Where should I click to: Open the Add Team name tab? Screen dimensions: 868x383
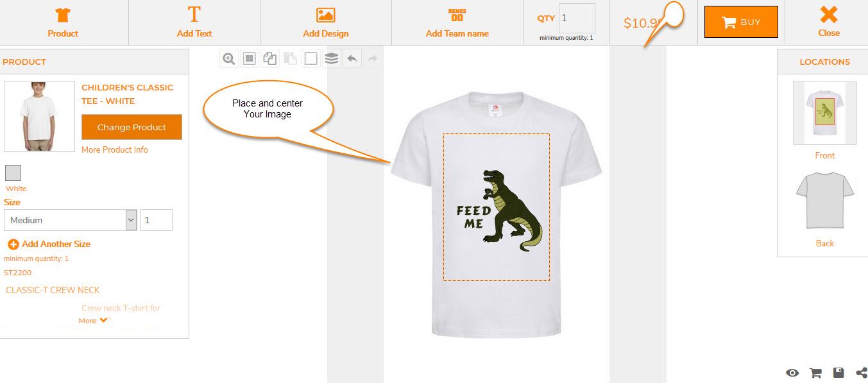[457, 22]
